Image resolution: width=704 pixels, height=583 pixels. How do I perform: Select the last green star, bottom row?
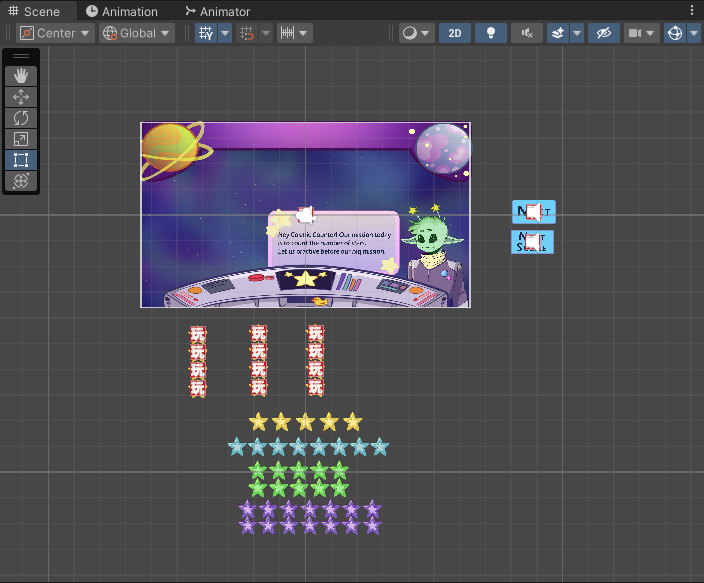pos(339,488)
